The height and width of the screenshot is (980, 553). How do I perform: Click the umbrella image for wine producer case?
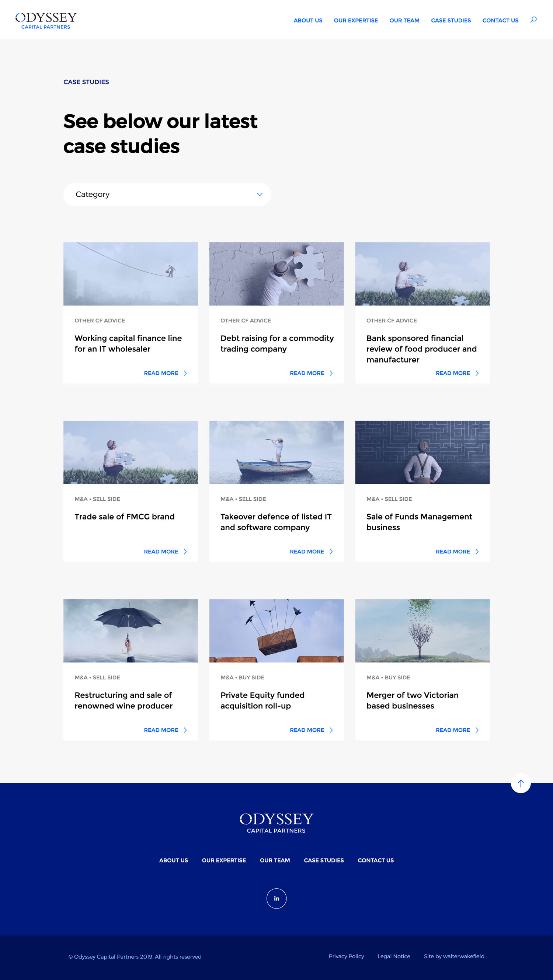point(131,630)
